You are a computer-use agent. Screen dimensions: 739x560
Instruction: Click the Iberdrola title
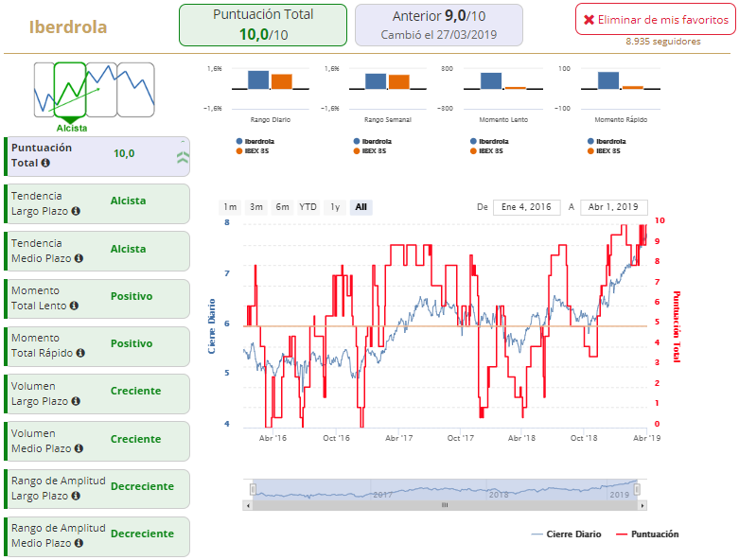click(68, 26)
